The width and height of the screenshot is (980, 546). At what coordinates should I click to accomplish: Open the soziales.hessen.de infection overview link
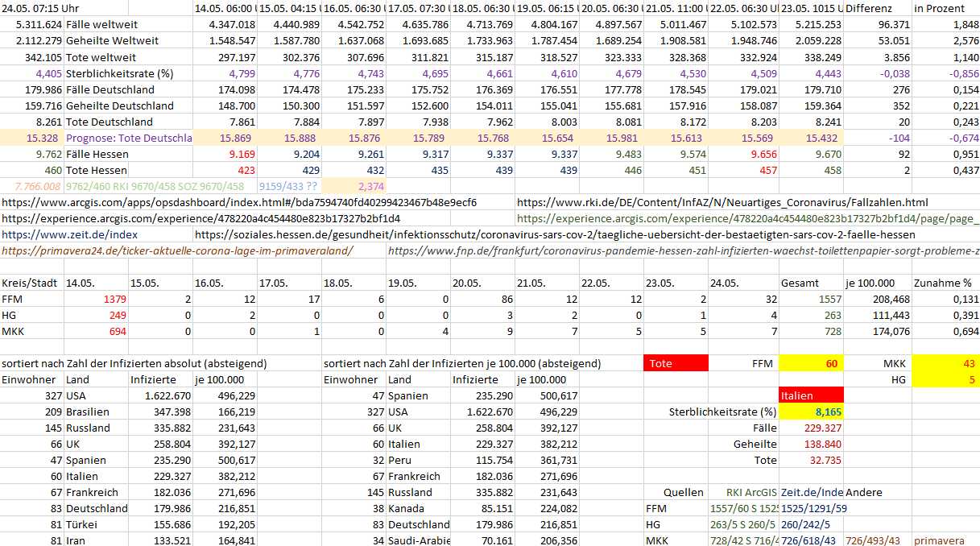[555, 234]
